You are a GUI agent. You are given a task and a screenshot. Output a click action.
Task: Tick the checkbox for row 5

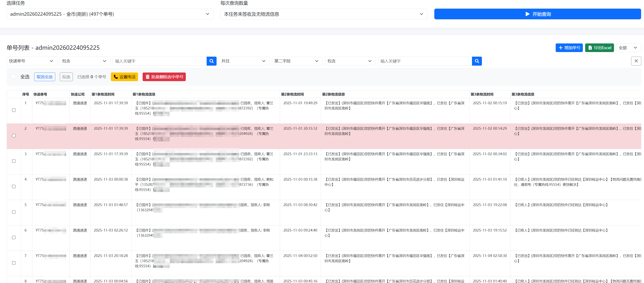[14, 212]
